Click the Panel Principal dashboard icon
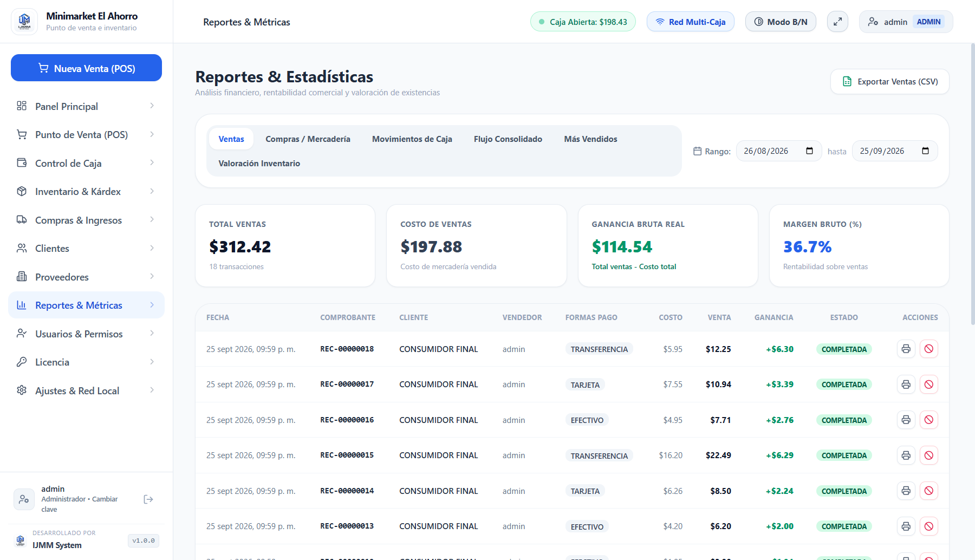Viewport: 975px width, 560px height. click(22, 106)
